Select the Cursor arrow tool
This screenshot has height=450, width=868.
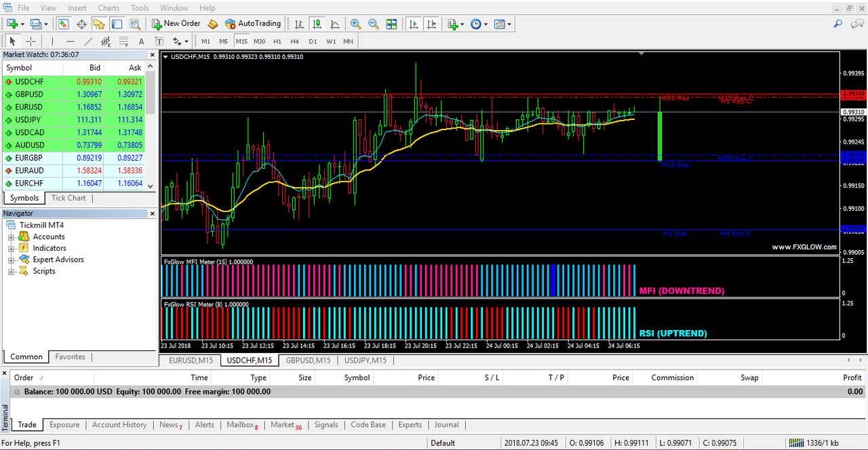[13, 41]
